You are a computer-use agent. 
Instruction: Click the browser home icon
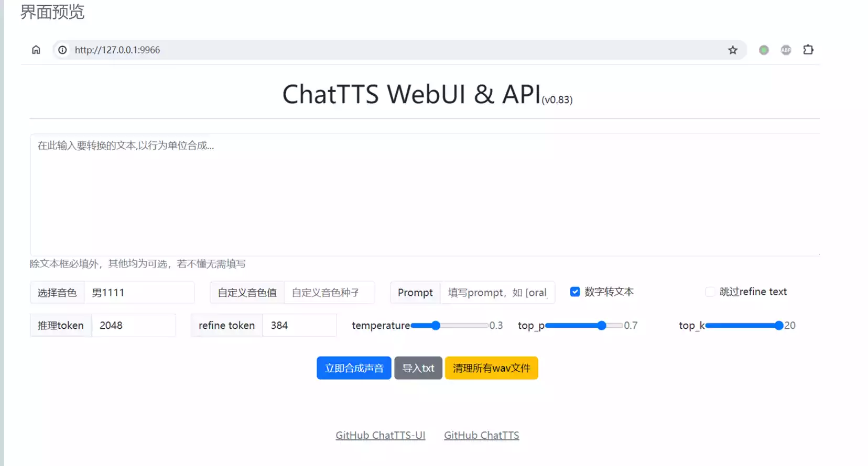point(36,50)
